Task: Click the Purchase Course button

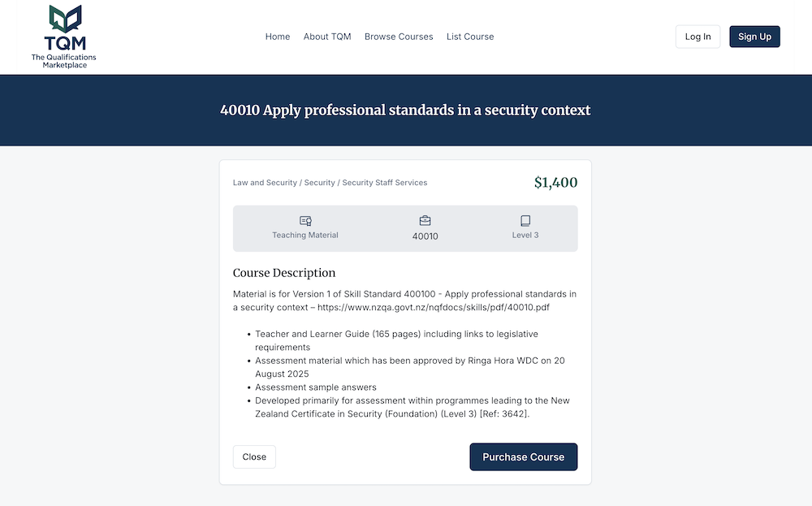Action: 523,456
